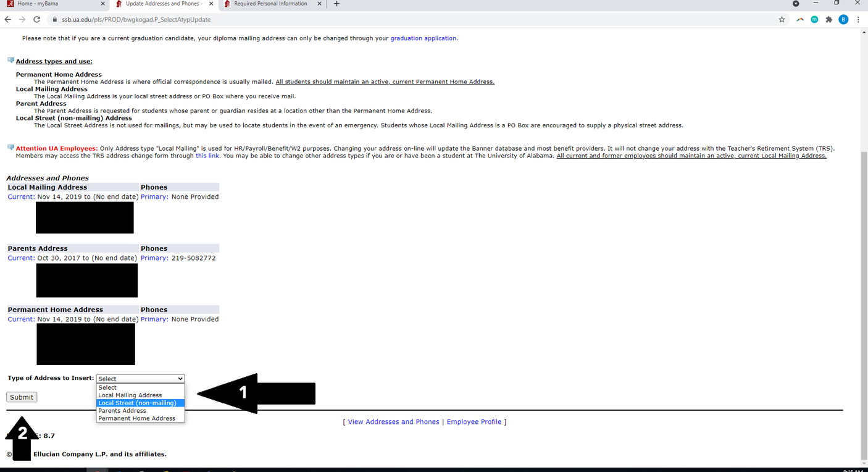The image size is (868, 472).
Task: Open a new browser tab
Action: click(336, 4)
